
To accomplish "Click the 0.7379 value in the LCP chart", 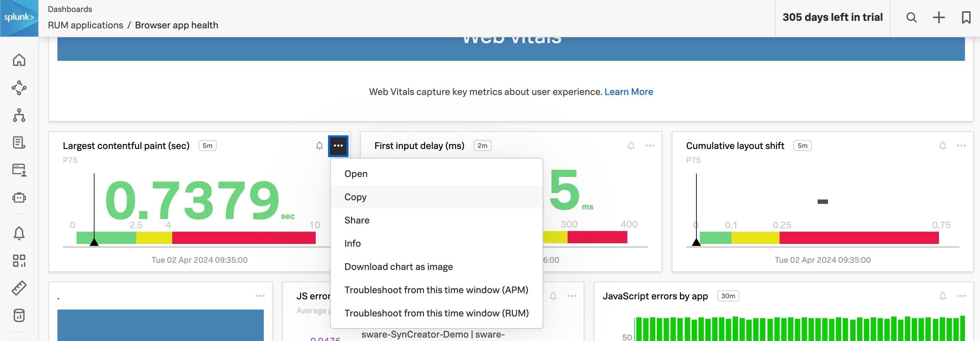I will [192, 200].
